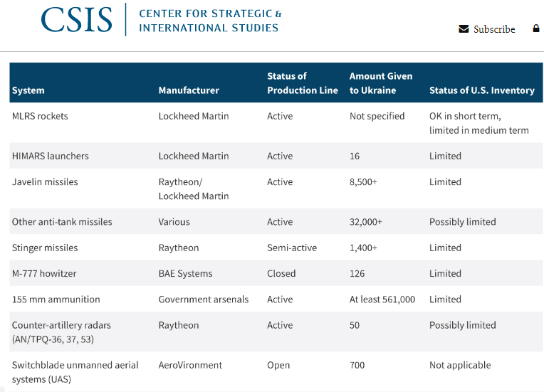Click the Stinger missiles entry
This screenshot has height=392, width=544.
coord(45,248)
